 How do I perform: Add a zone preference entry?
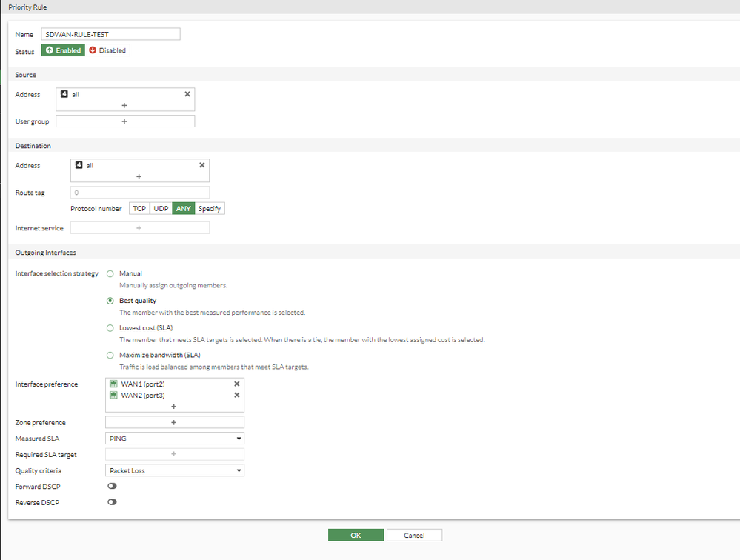(174, 422)
